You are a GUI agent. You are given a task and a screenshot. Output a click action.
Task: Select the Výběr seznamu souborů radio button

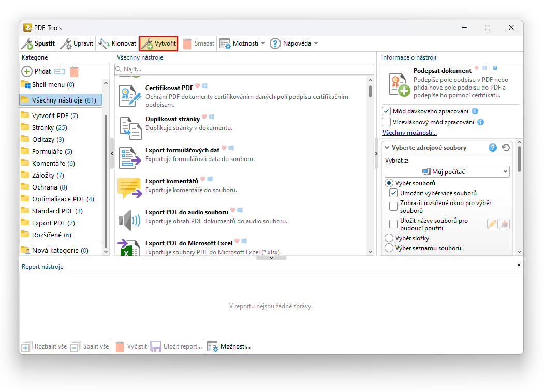389,248
